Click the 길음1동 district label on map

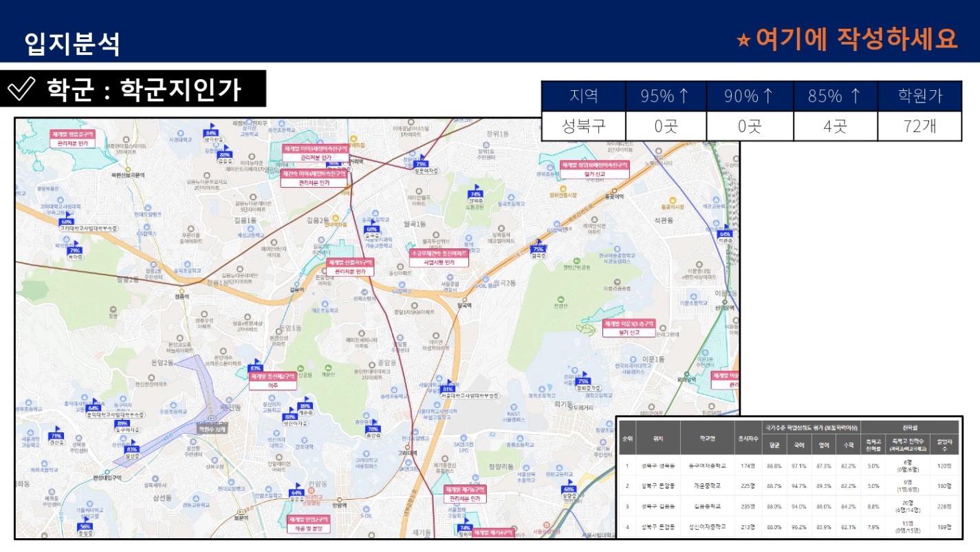coord(245,220)
